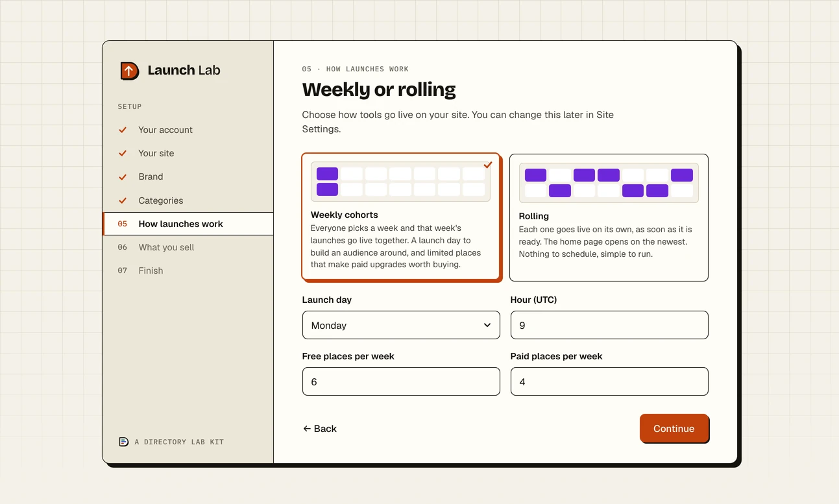Go to the Your account step
This screenshot has height=504, width=839.
(x=188, y=130)
